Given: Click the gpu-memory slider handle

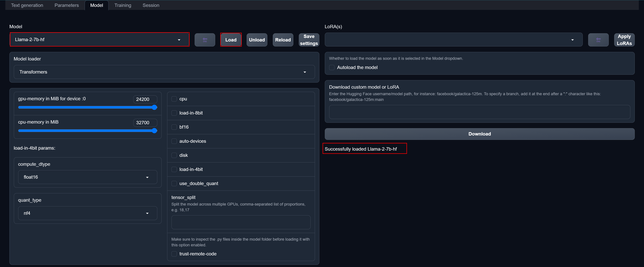Looking at the screenshot, I should (154, 107).
